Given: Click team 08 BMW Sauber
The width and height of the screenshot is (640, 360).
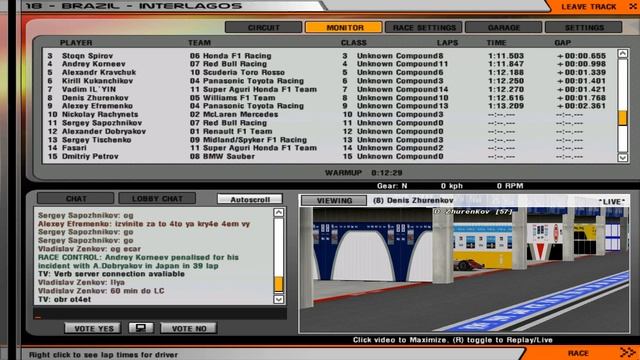Looking at the screenshot, I should tap(222, 156).
